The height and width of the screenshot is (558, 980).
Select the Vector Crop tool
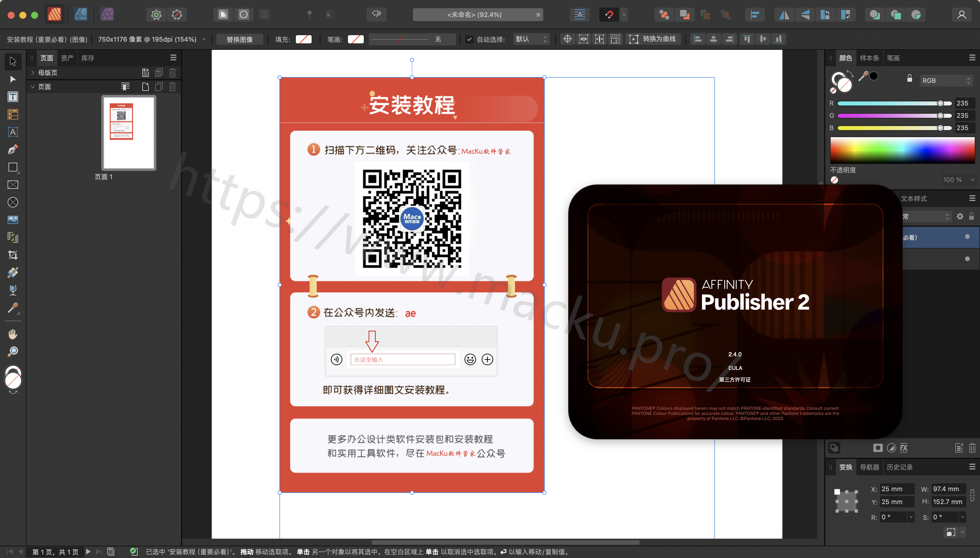pyautogui.click(x=13, y=255)
